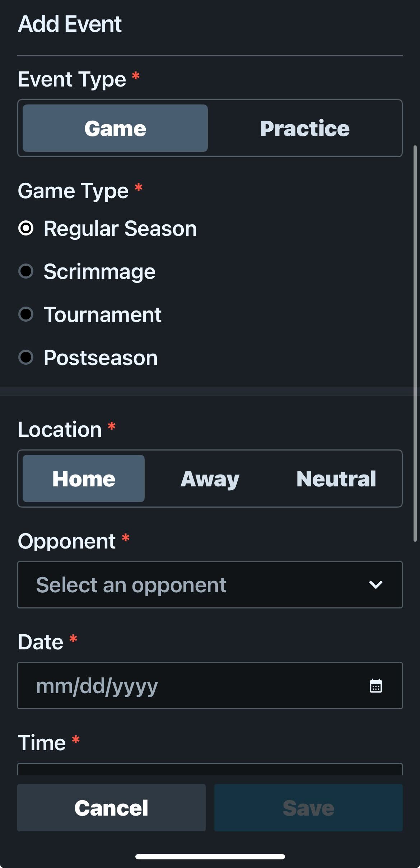Tap the Opponent field placeholder text
This screenshot has width=420, height=868.
(x=131, y=585)
